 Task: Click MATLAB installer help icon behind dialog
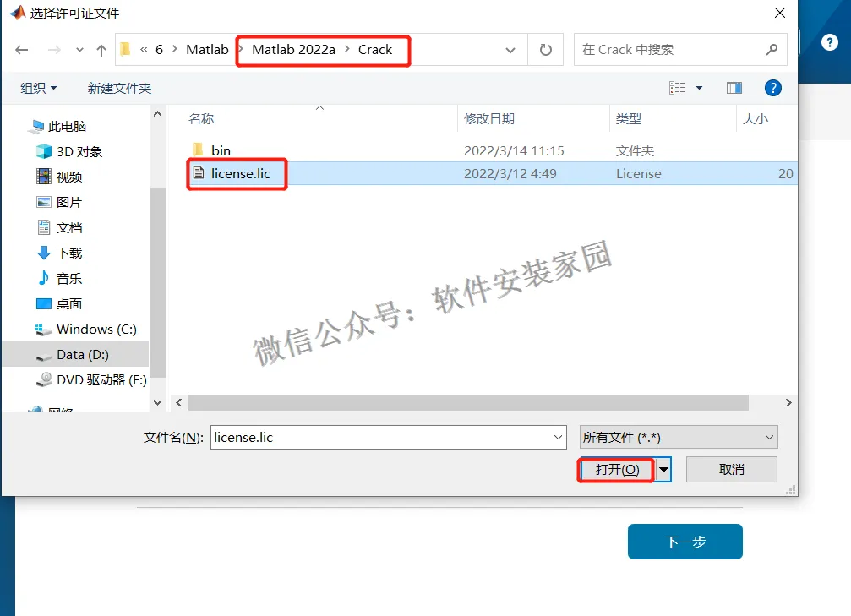(x=829, y=41)
